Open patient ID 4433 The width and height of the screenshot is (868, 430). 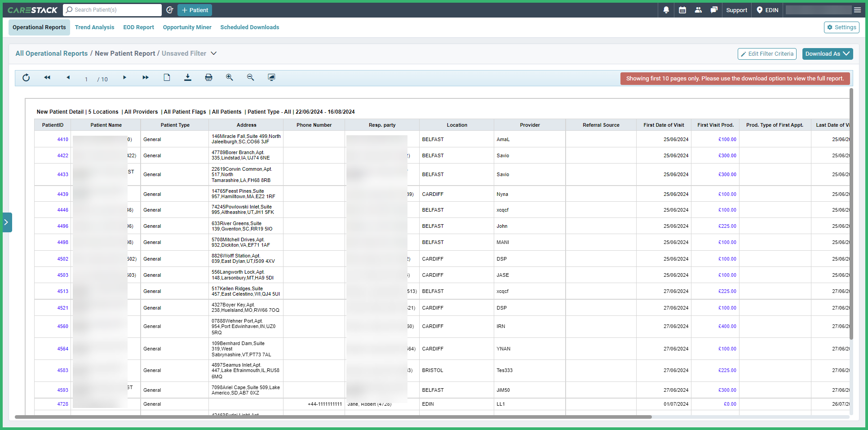pos(63,174)
